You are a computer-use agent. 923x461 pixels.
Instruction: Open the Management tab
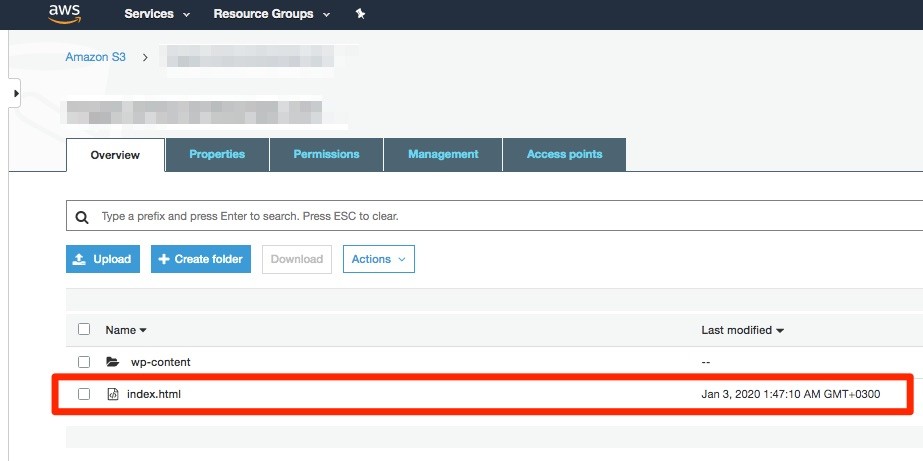click(443, 154)
